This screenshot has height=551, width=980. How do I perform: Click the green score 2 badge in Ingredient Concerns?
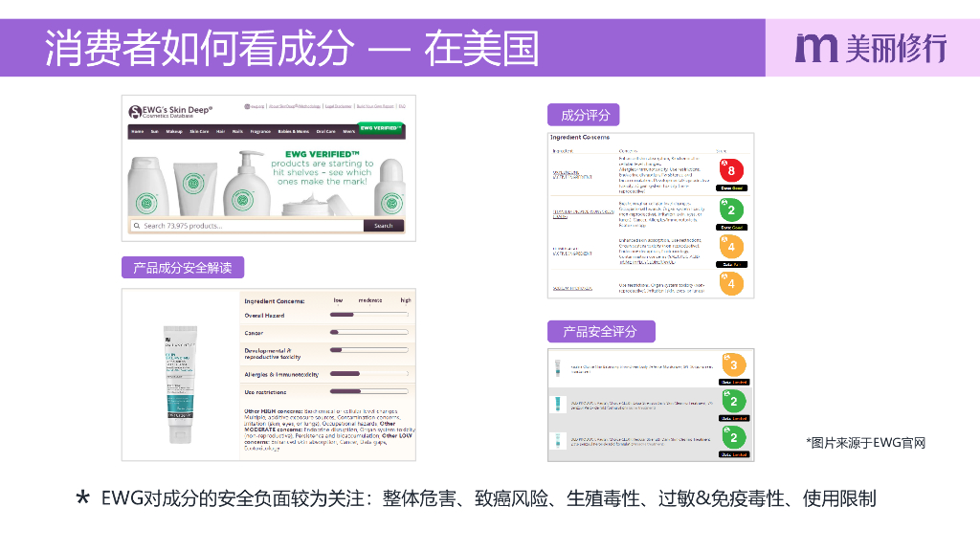[x=731, y=209]
